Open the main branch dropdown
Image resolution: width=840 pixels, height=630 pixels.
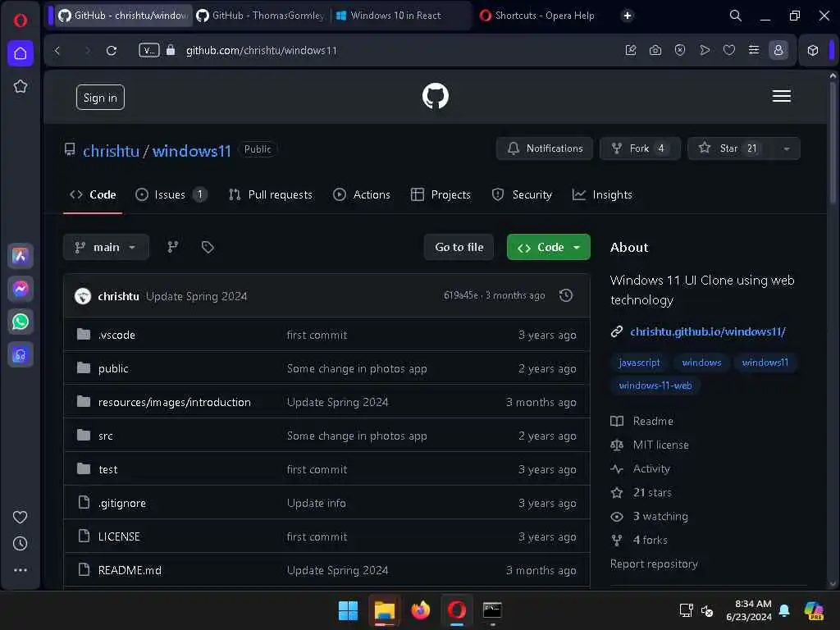[x=106, y=247]
